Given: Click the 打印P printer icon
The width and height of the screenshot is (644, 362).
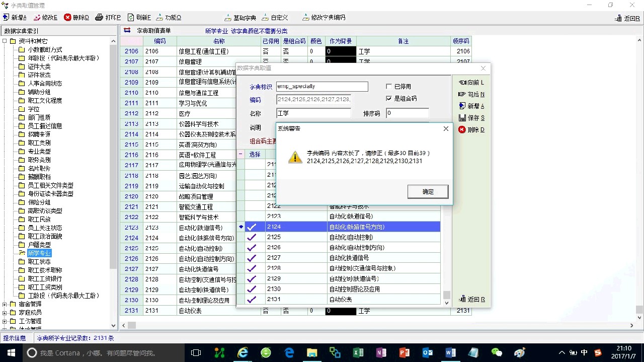Looking at the screenshot, I should pos(99,18).
